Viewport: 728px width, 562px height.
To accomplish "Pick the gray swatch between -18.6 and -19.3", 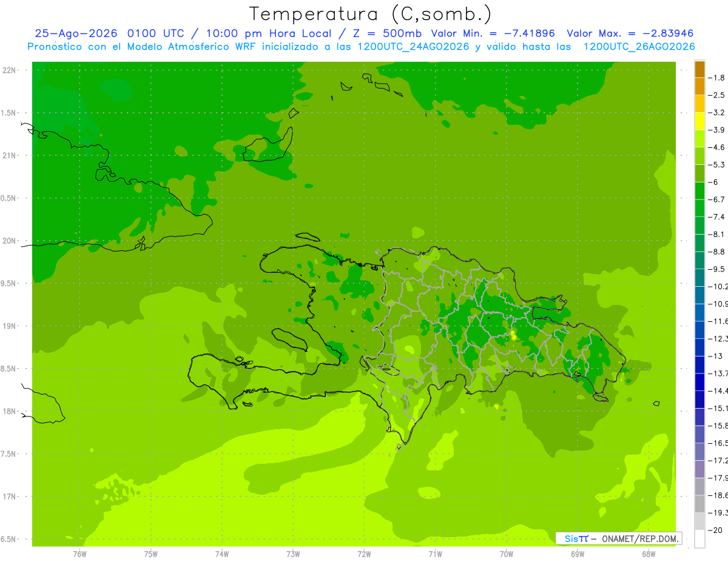I will (x=699, y=504).
